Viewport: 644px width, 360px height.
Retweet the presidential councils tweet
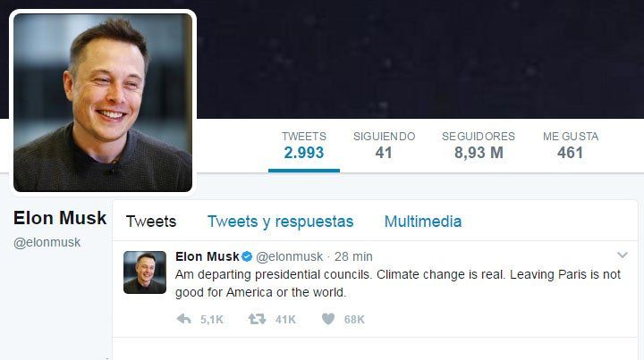(257, 319)
